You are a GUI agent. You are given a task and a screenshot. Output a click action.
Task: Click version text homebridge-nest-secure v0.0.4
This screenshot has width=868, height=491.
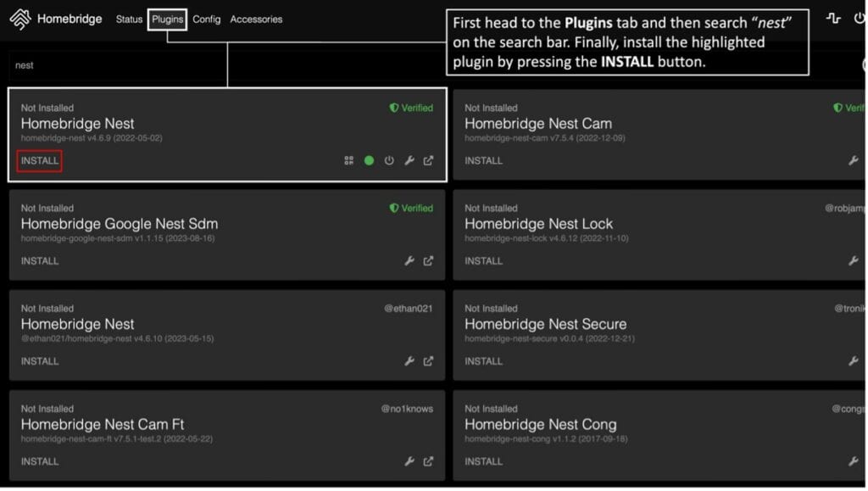coord(549,338)
